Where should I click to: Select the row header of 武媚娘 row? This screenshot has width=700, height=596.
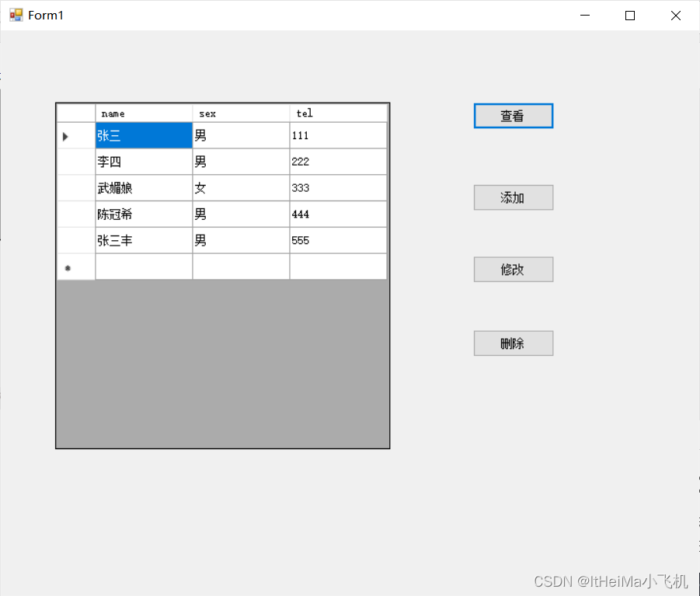tap(76, 188)
